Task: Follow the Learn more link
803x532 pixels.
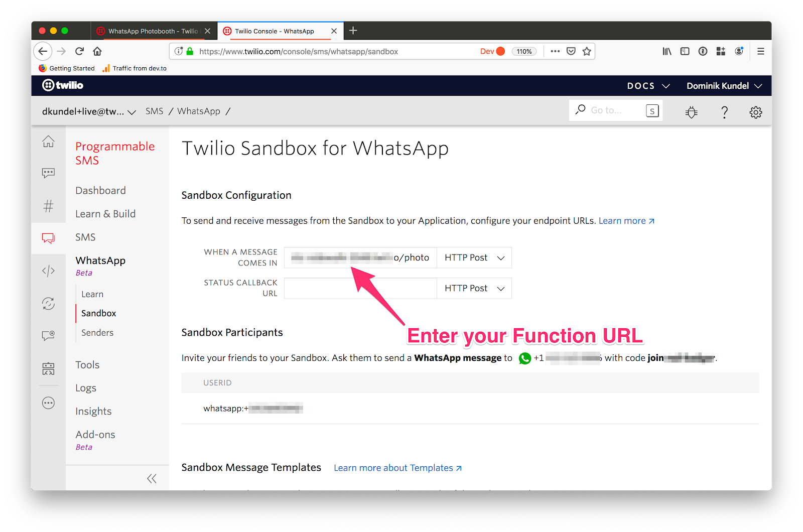Action: coord(626,221)
